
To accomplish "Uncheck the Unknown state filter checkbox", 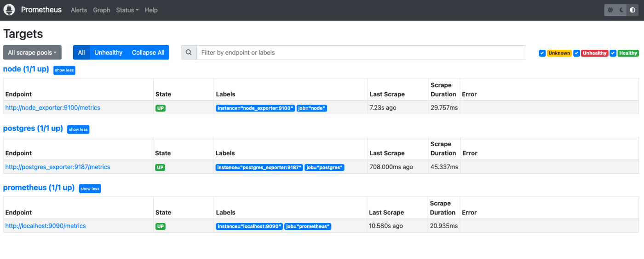I will [x=542, y=53].
